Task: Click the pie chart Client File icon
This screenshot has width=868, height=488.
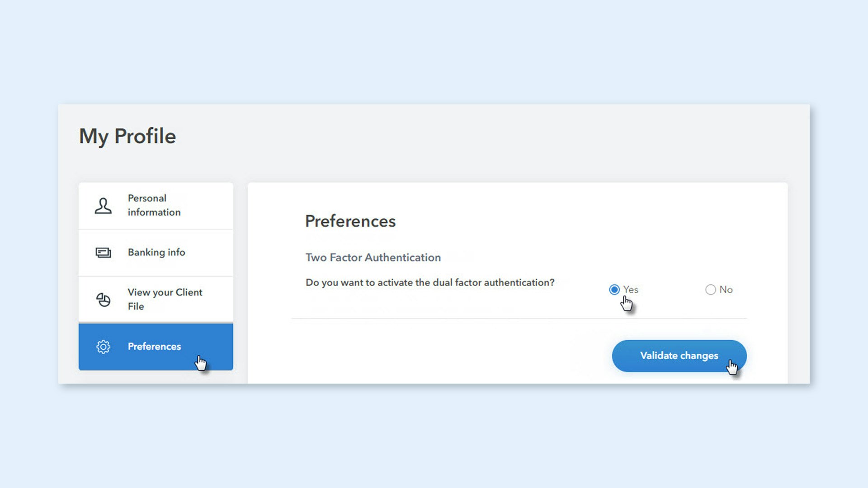Action: [x=103, y=300]
